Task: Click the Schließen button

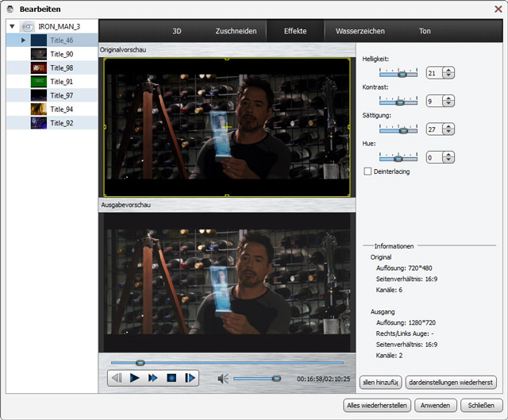Action: pyautogui.click(x=482, y=406)
